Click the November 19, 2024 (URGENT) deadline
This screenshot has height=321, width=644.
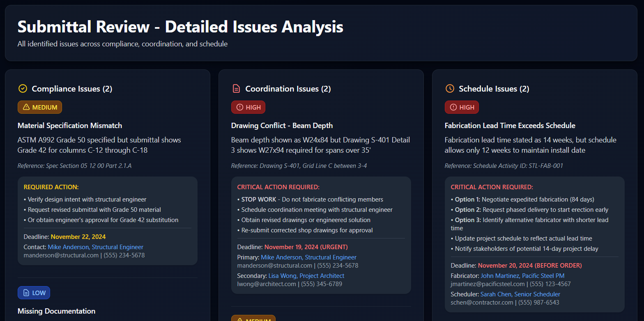coord(306,247)
